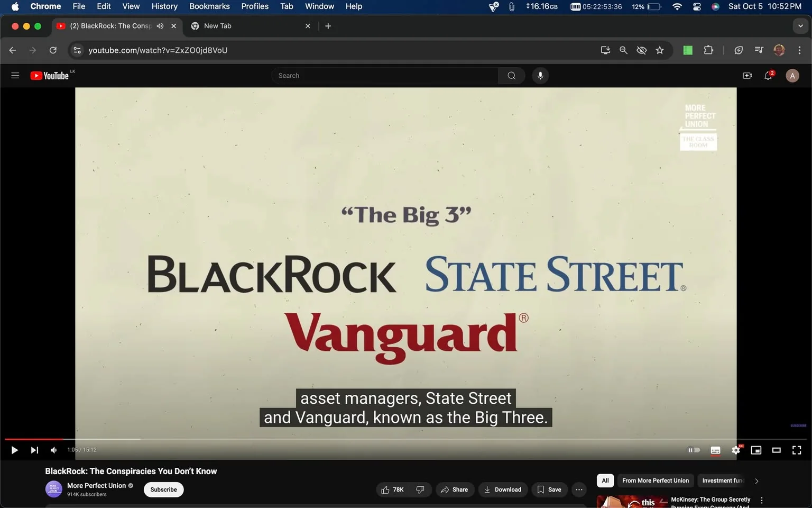812x508 pixels.
Task: Switch to theater mode
Action: pyautogui.click(x=776, y=450)
